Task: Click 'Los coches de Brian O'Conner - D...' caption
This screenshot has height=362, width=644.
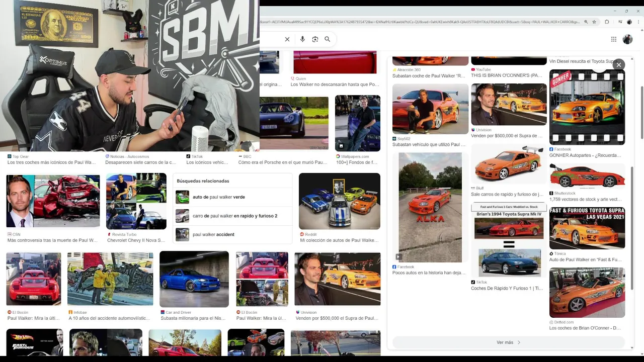Action: click(585, 328)
